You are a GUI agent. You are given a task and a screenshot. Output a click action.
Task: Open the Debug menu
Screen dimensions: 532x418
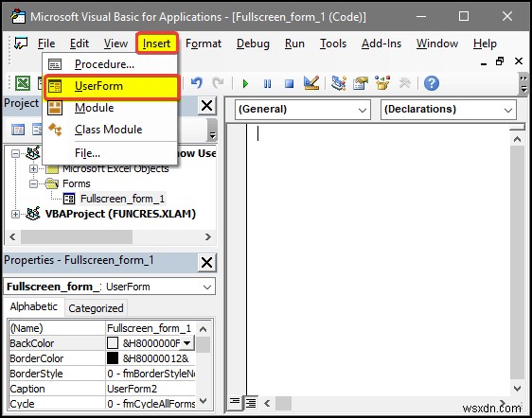point(253,44)
